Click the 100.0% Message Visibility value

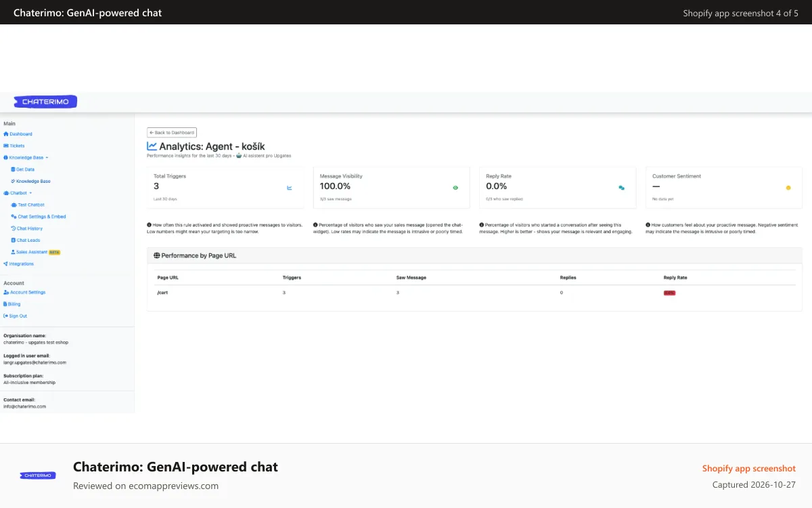[x=335, y=186]
